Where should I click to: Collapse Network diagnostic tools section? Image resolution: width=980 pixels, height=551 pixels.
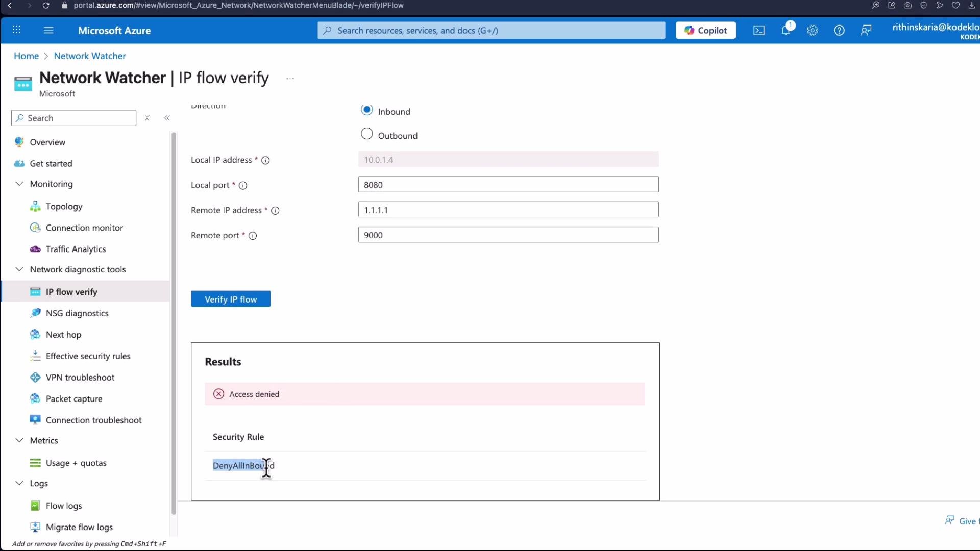(19, 269)
